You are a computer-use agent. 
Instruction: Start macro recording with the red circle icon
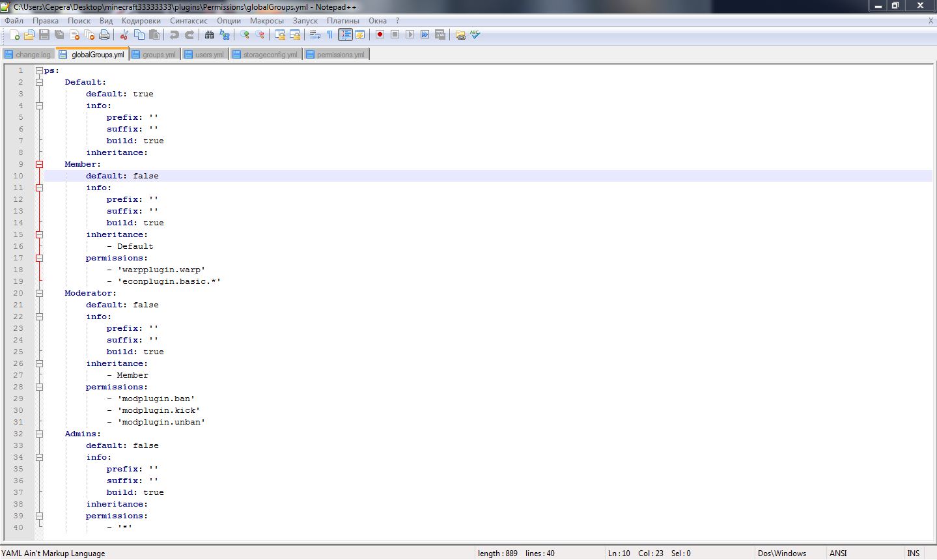click(380, 35)
